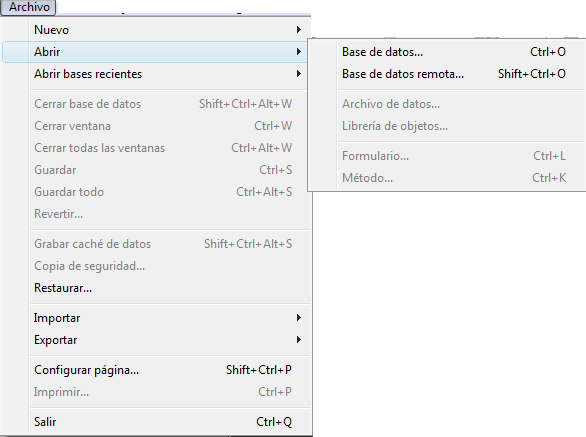Expand the Exportar submenu arrow
Image resolution: width=586 pixels, height=437 pixels.
tap(299, 340)
